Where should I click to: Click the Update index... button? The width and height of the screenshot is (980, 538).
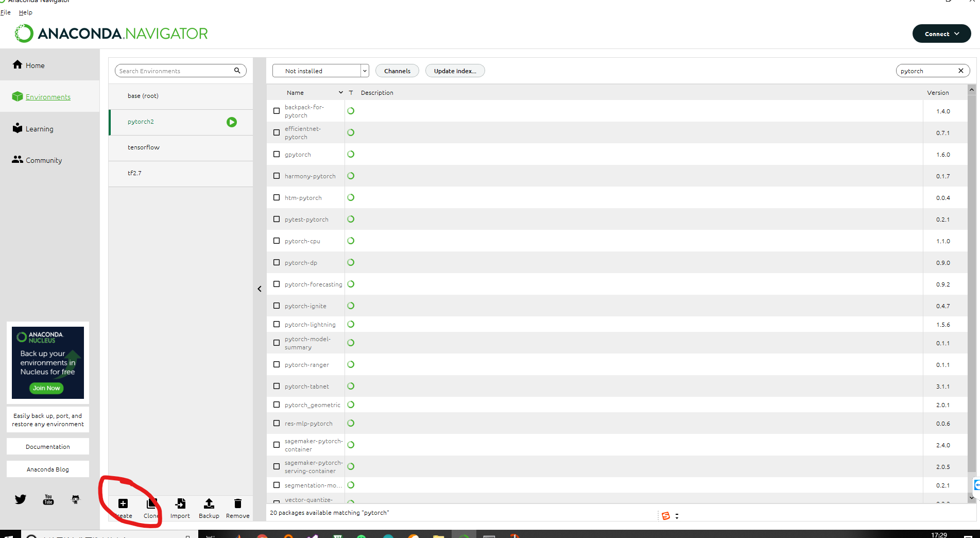[x=455, y=71]
